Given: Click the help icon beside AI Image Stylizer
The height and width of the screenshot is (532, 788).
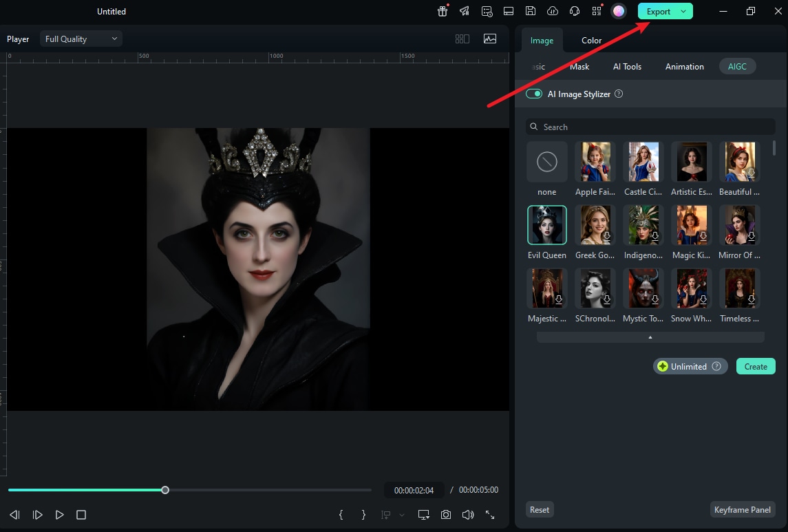Looking at the screenshot, I should coord(619,94).
